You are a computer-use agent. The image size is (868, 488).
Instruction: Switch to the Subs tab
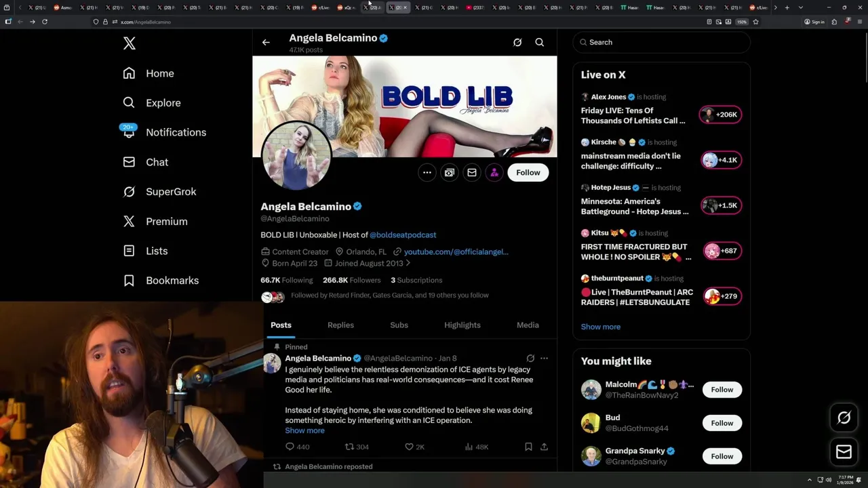399,325
